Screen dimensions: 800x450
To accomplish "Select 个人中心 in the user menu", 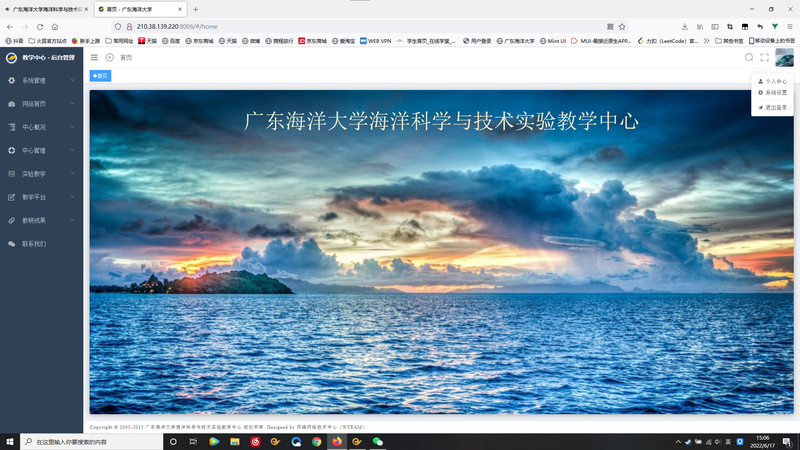I will [772, 81].
